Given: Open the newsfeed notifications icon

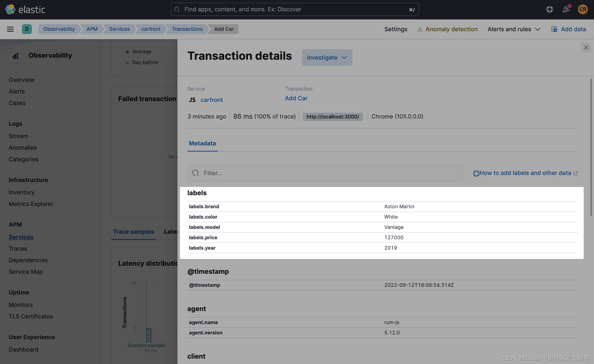Looking at the screenshot, I should point(566,10).
